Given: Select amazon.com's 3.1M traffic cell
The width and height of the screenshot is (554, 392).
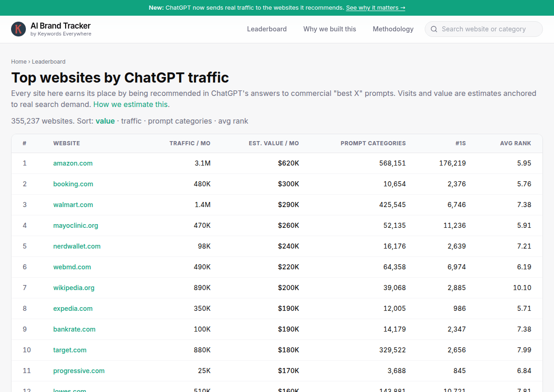Looking at the screenshot, I should [203, 163].
